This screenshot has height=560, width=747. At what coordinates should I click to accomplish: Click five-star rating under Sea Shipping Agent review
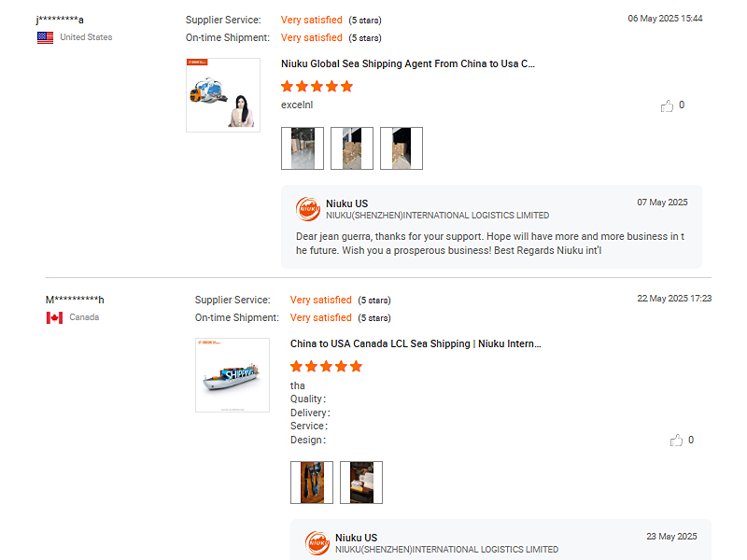(x=317, y=87)
